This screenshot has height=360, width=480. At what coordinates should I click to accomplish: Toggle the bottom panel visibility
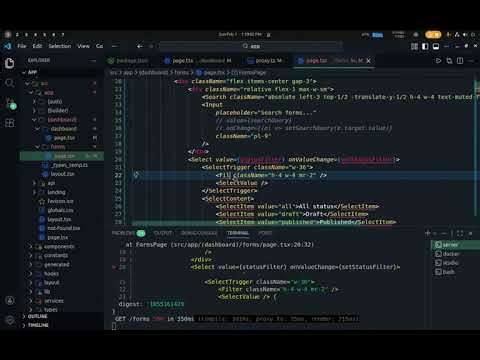tap(436, 46)
